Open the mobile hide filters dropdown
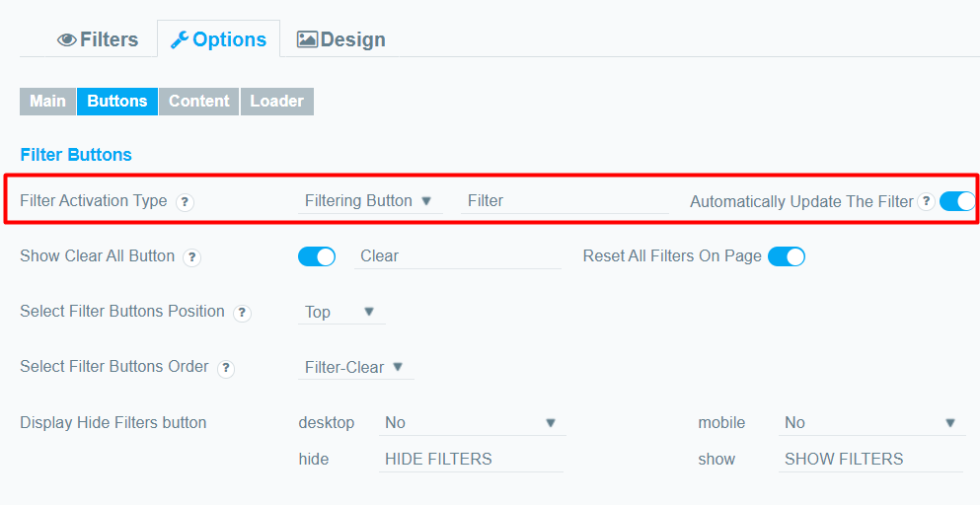 (x=871, y=423)
